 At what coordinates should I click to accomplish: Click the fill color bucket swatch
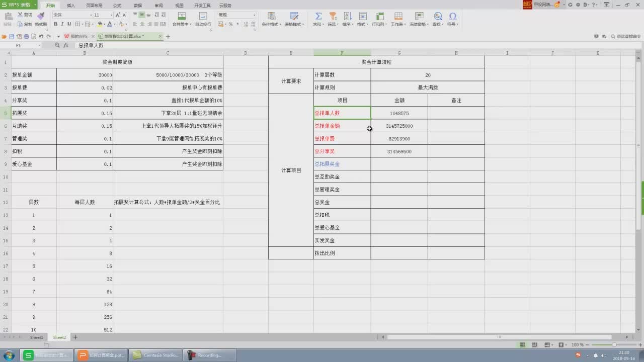tap(100, 24)
